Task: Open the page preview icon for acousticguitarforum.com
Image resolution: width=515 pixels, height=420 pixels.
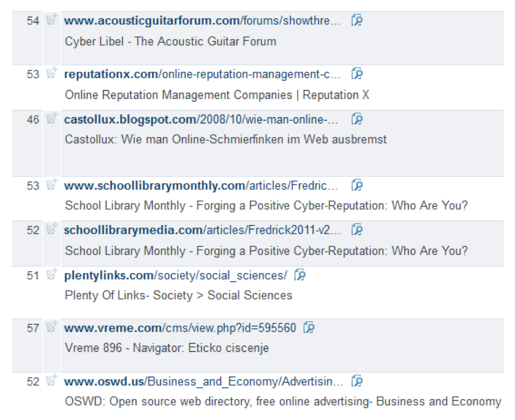Action: tap(356, 20)
